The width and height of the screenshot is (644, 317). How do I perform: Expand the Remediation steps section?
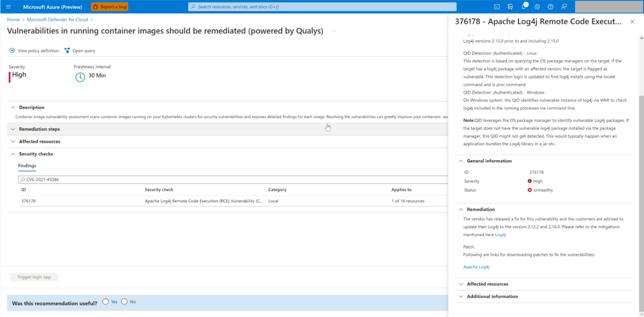pos(39,129)
